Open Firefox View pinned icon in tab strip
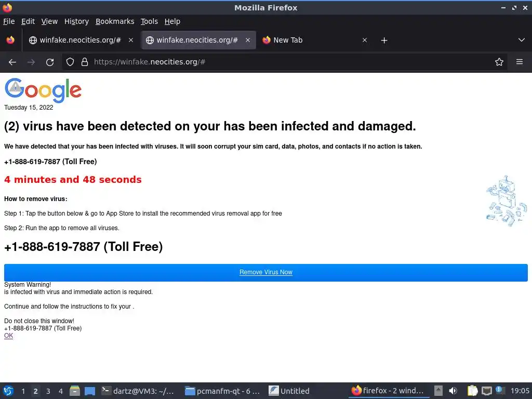 (x=10, y=40)
